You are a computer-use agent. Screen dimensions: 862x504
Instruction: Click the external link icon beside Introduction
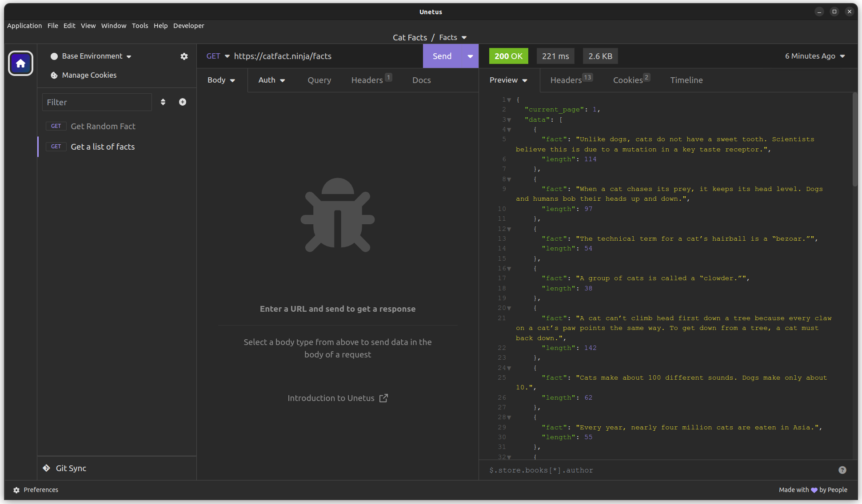pyautogui.click(x=383, y=398)
